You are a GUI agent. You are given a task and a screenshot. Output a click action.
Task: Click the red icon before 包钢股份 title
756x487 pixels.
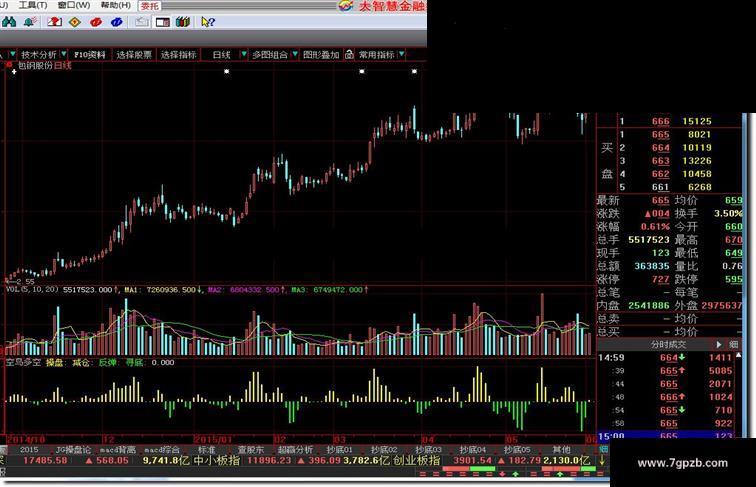click(9, 65)
